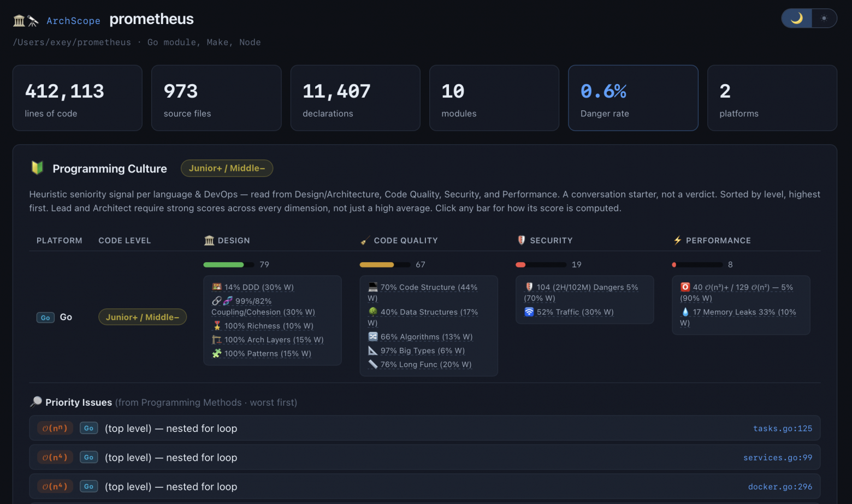This screenshot has height=504, width=852.
Task: Click the Priority Issues magnifier icon
Action: tap(36, 402)
